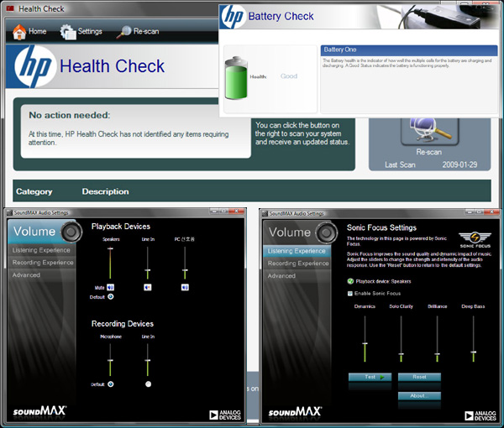Open Volume tab in left SoundMAX window

34,232
